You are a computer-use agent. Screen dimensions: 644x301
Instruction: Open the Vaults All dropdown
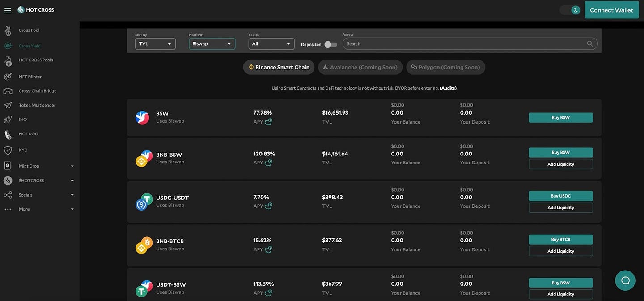(x=271, y=43)
